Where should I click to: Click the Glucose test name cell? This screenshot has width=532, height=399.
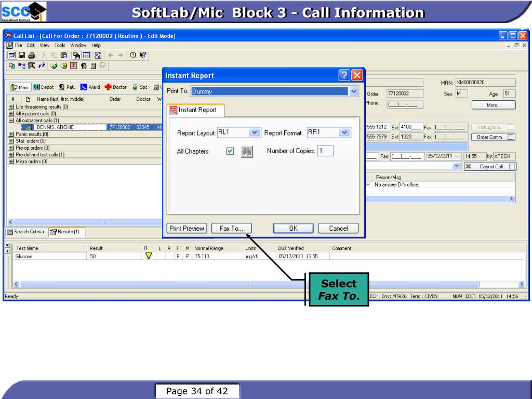[x=50, y=257]
